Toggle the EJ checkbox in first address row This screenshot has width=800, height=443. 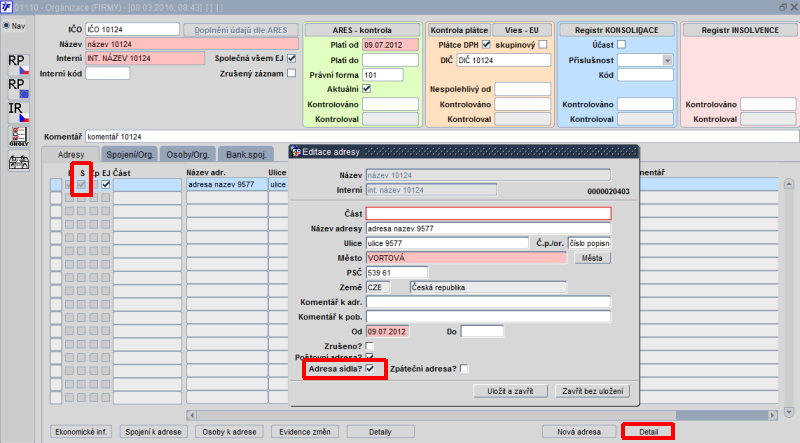point(106,184)
